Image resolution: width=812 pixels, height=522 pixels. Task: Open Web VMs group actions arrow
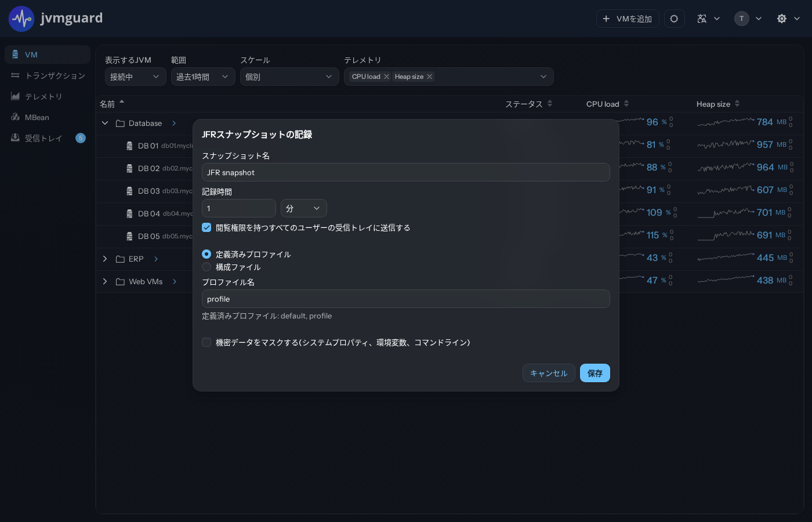[175, 281]
